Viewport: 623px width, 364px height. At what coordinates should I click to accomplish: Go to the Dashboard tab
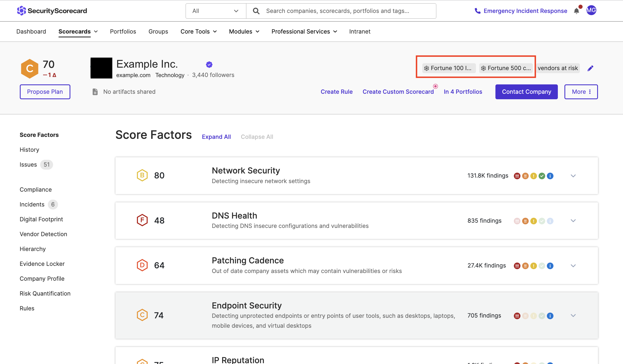pos(31,32)
